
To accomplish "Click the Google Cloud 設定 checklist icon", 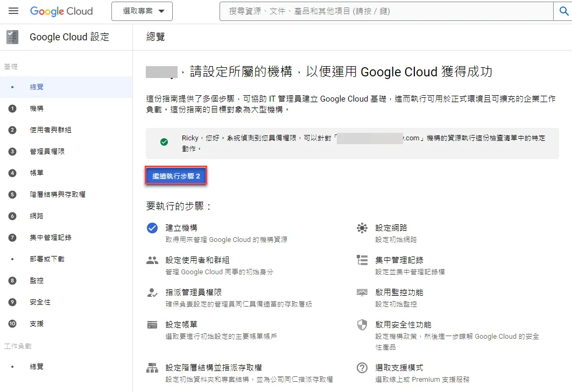I will click(x=12, y=37).
